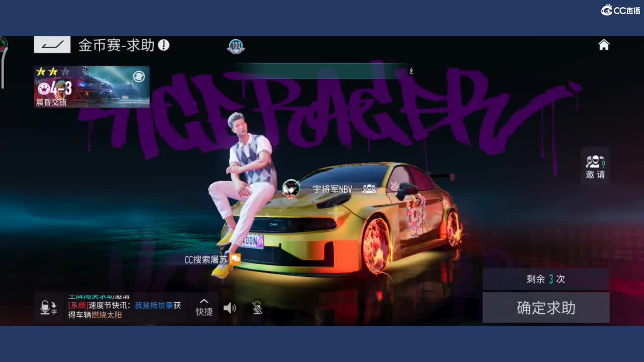644x362 pixels.
Task: Unmute the crossed-out microphone icon
Action: 258,308
